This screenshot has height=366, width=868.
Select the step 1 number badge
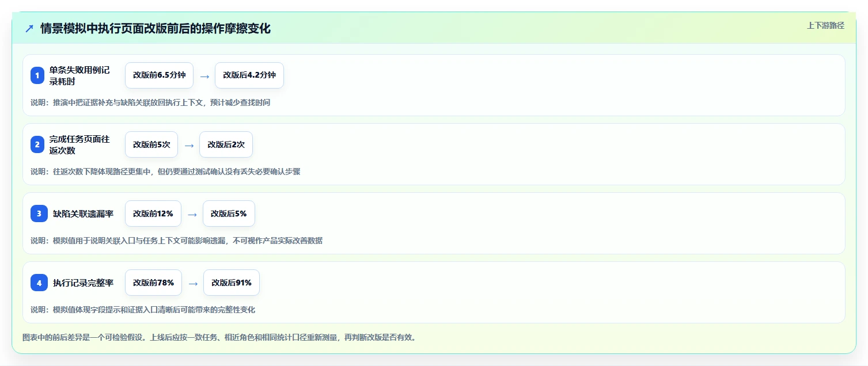37,75
